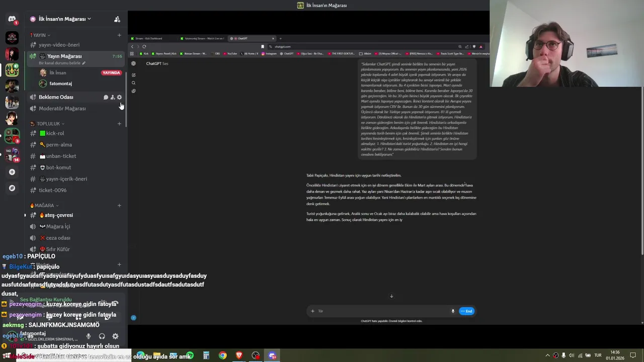The height and width of the screenshot is (362, 644).
Task: Open a new browser tab
Action: coord(281,38)
